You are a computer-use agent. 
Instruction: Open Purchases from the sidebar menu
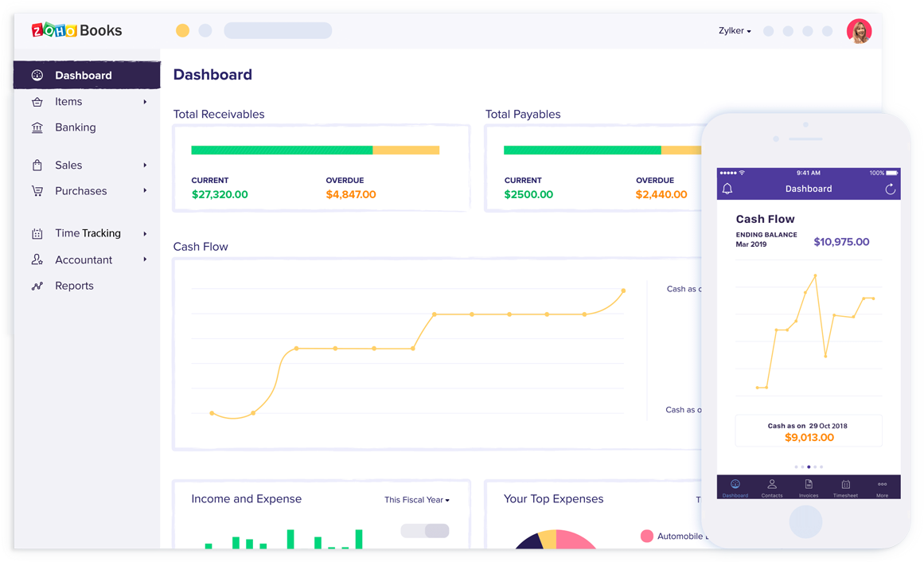[80, 191]
